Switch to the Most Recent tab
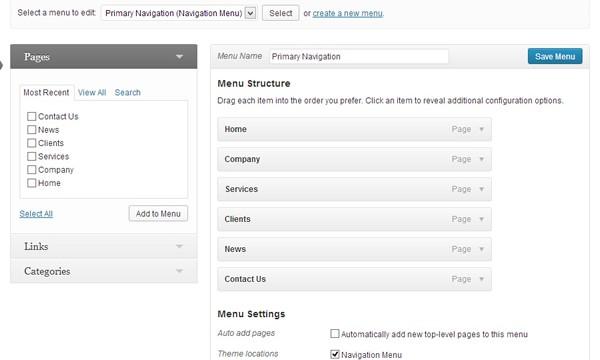 tap(46, 93)
